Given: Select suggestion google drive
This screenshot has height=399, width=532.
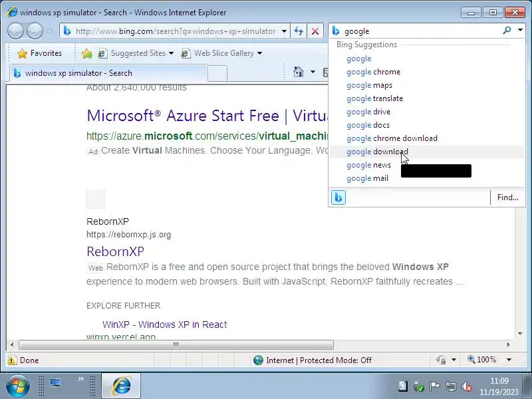Looking at the screenshot, I should pyautogui.click(x=426, y=112).
